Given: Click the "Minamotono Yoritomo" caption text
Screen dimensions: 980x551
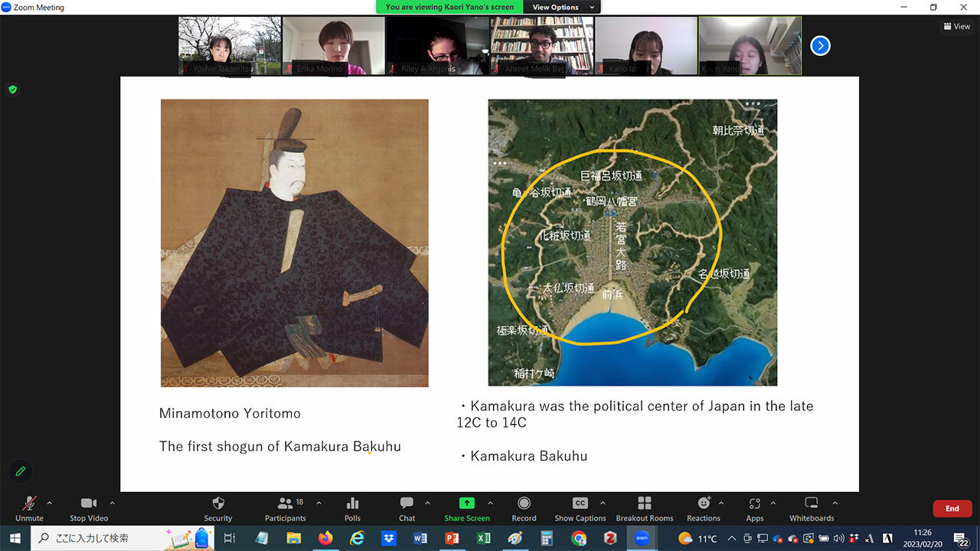Looking at the screenshot, I should click(x=230, y=413).
